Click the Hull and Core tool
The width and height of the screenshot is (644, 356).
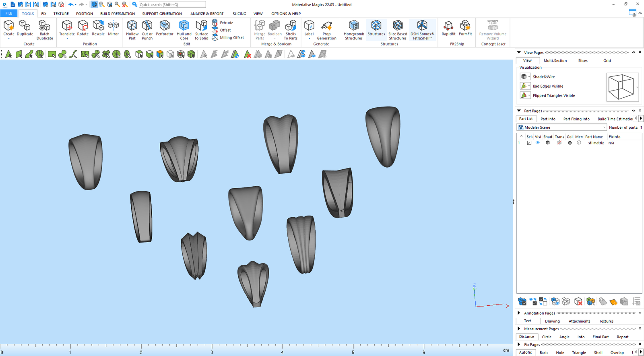[x=184, y=30]
